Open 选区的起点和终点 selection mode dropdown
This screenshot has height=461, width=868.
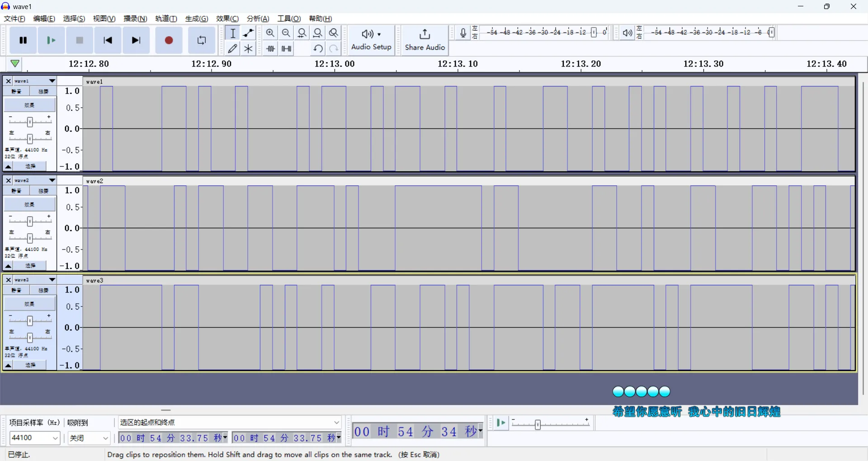[x=230, y=423]
